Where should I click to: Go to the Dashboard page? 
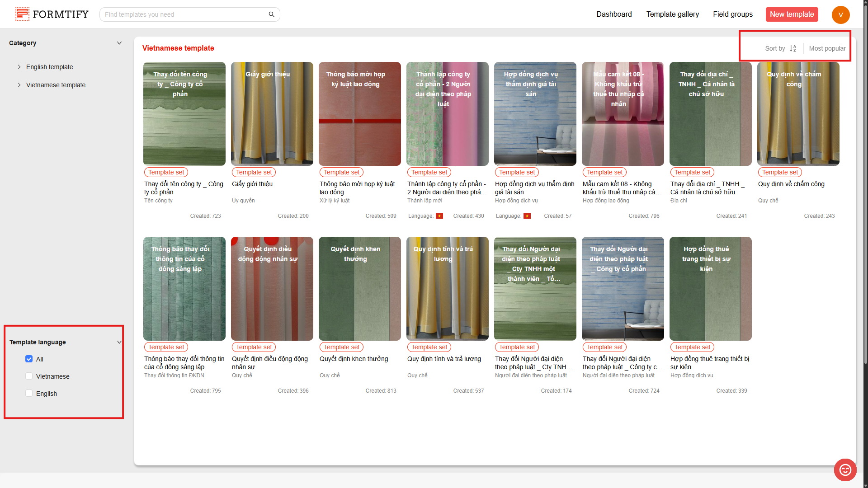click(x=613, y=14)
